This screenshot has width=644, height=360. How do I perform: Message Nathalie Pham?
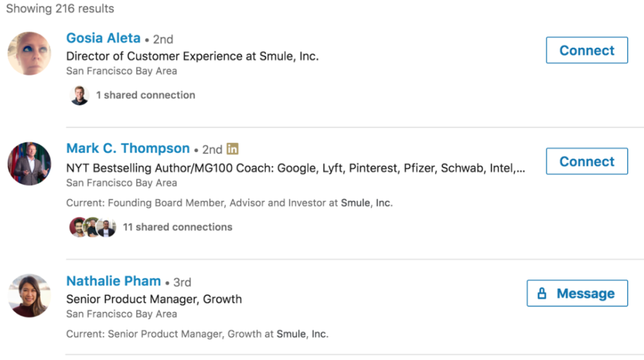(577, 294)
